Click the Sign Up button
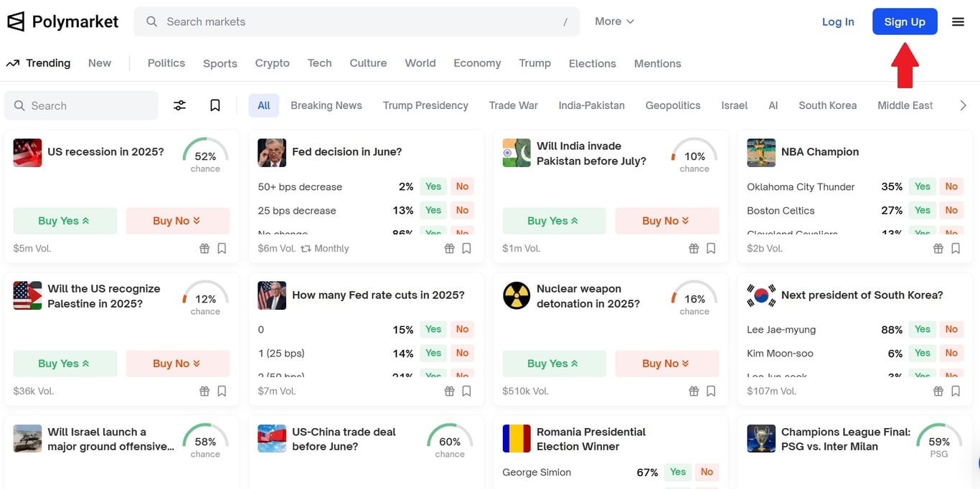Screen dimensions: 980x489 click(905, 22)
